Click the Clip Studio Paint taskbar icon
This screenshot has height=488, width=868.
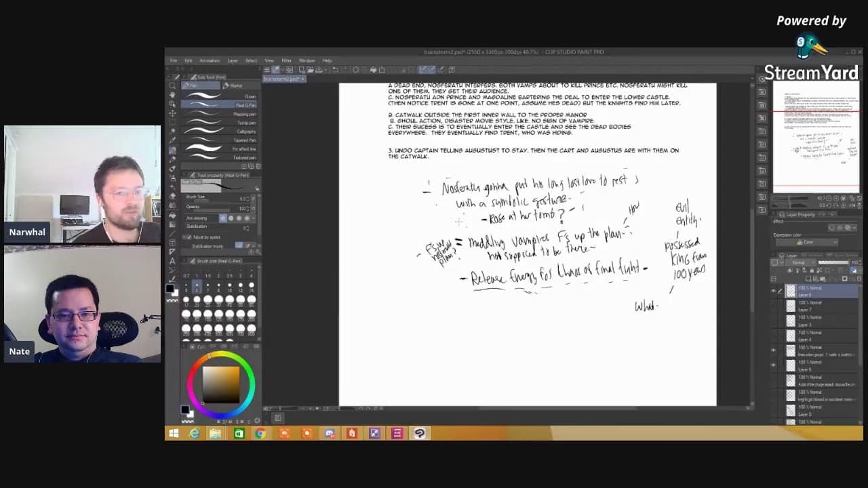(x=419, y=434)
